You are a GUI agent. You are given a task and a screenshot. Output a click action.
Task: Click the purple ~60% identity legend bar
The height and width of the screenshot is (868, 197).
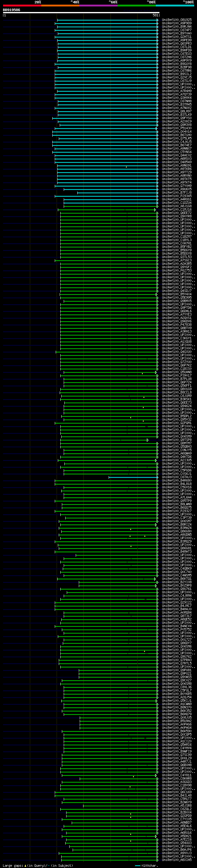coord(99,6)
